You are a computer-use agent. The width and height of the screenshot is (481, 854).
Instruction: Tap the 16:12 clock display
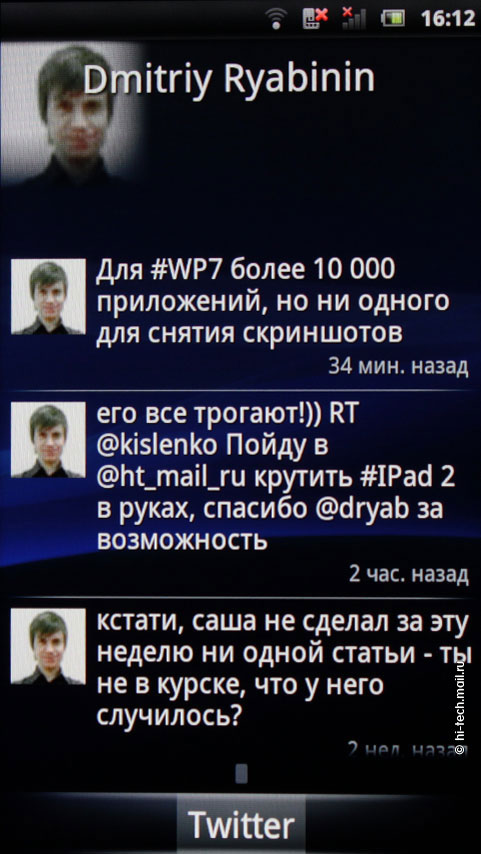click(448, 20)
